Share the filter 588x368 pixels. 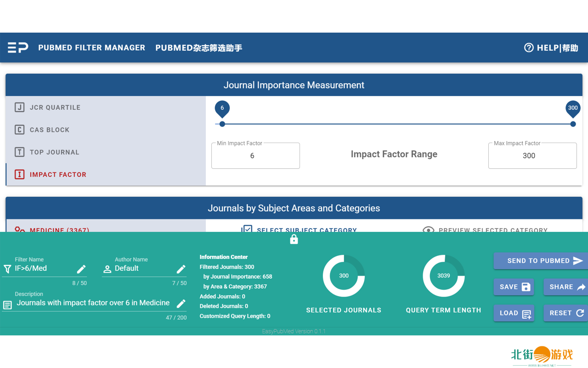[x=566, y=287]
